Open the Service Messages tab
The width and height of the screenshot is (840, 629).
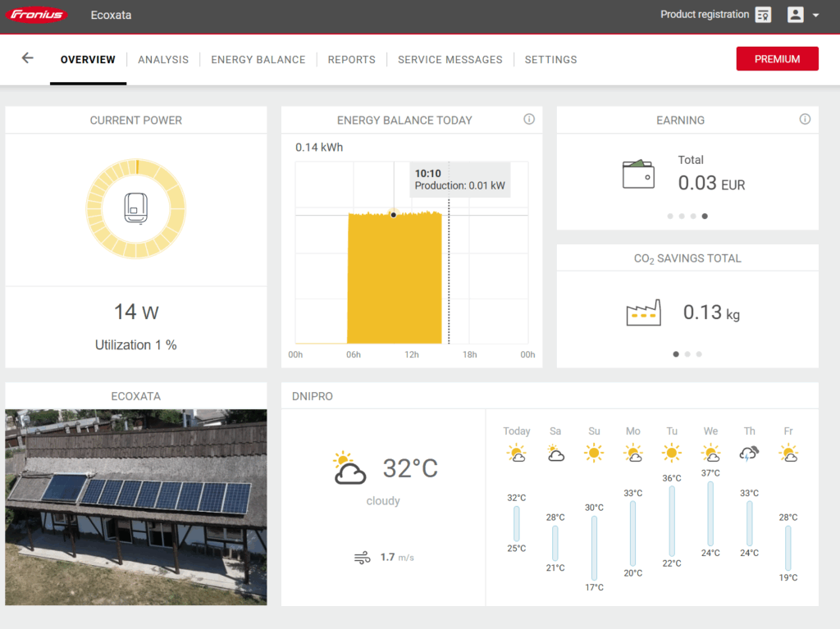pyautogui.click(x=450, y=60)
